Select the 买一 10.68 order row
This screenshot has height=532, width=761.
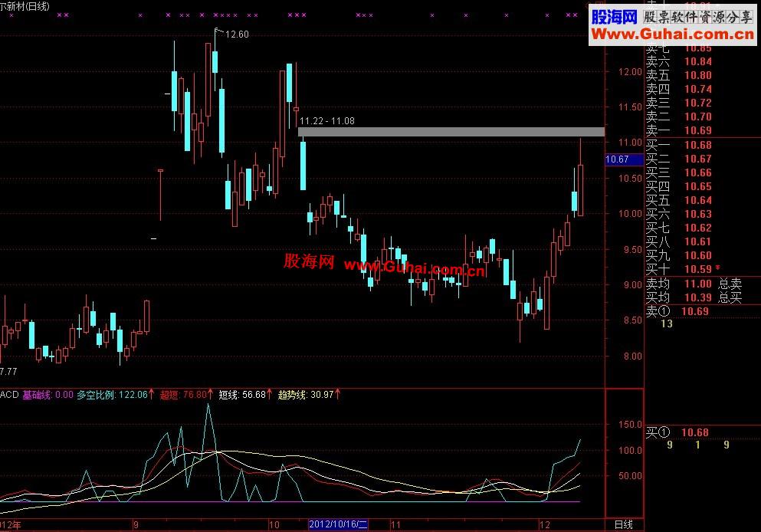(679, 145)
